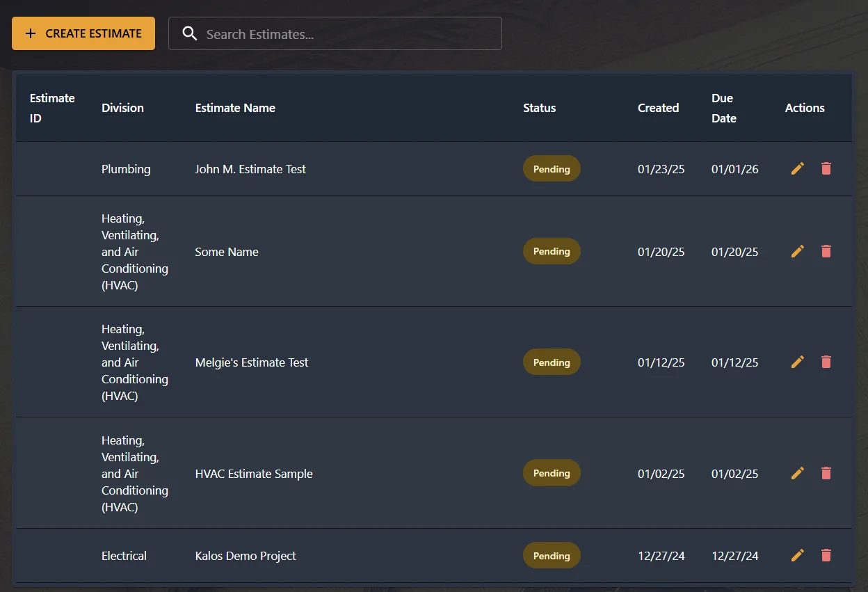Viewport: 868px width, 592px height.
Task: Focus the Search Estimates input field
Action: pyautogui.click(x=348, y=33)
